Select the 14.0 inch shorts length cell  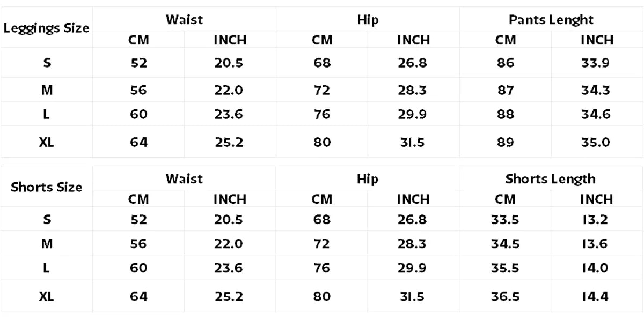[595, 268]
